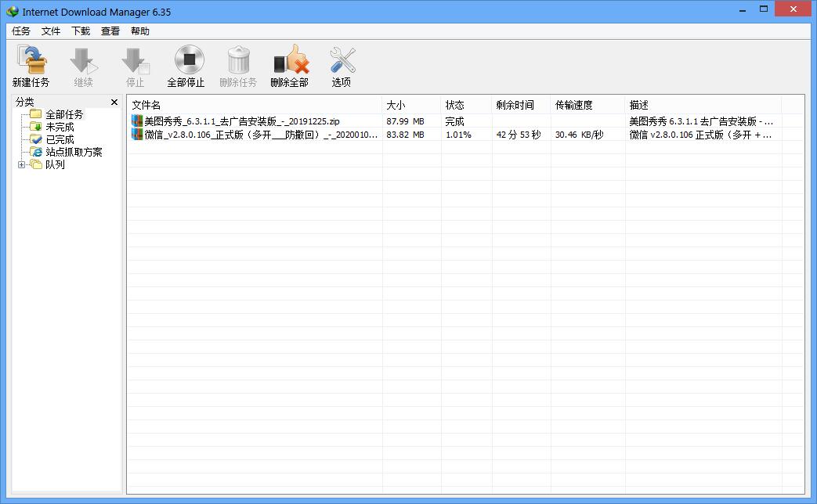Select 站点抓取方案 category

point(74,152)
